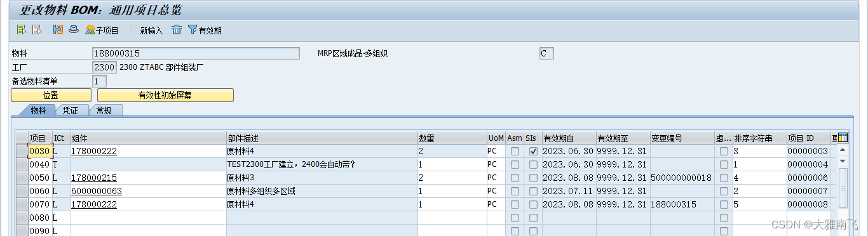
Task: Click empty component cell of item 0080
Action: (x=148, y=218)
